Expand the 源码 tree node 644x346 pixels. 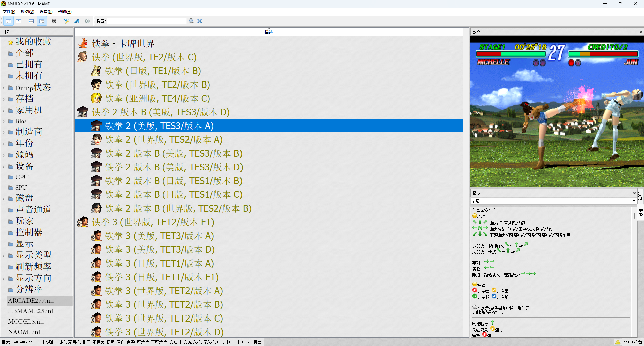(3, 155)
